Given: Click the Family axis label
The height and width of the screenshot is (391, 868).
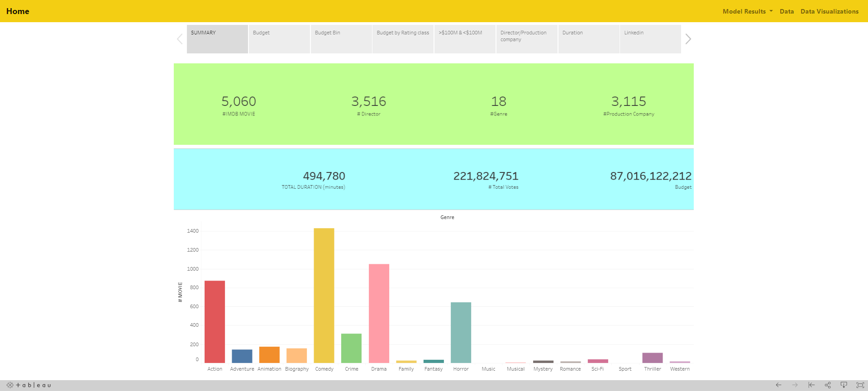Looking at the screenshot, I should tap(406, 369).
